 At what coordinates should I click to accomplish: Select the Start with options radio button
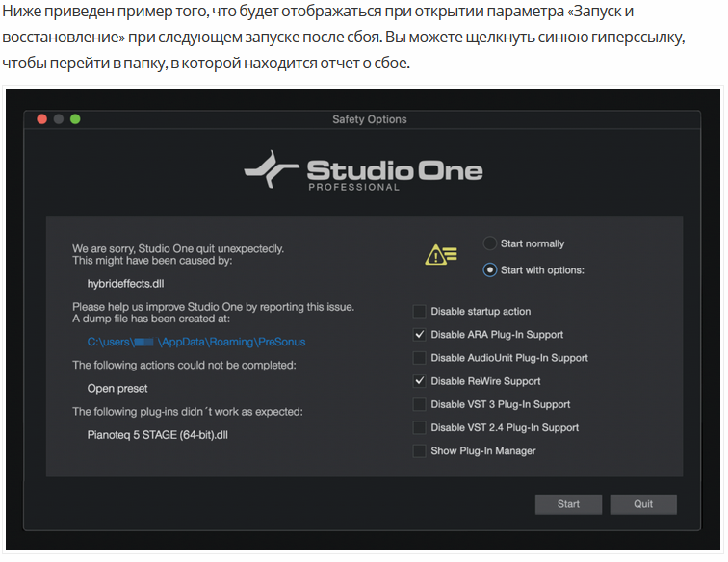(x=490, y=270)
